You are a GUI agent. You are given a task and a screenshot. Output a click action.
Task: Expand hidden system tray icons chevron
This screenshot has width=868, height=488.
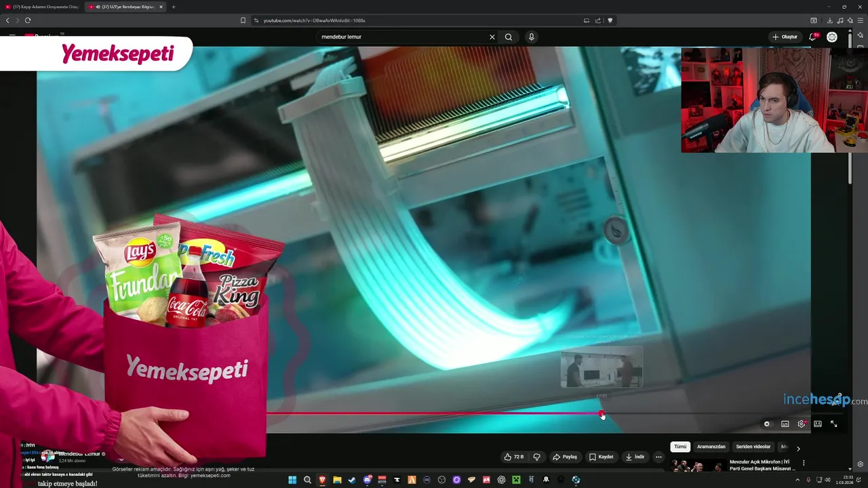pos(797,480)
